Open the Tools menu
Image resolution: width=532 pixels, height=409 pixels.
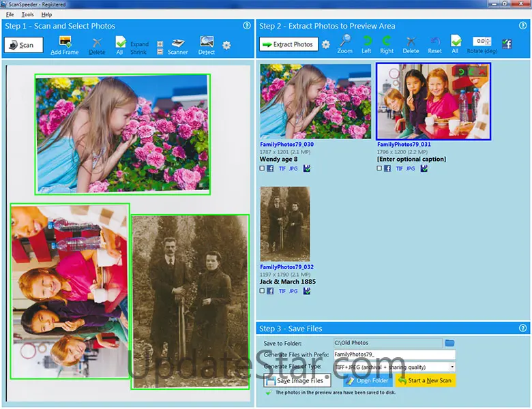pos(27,14)
